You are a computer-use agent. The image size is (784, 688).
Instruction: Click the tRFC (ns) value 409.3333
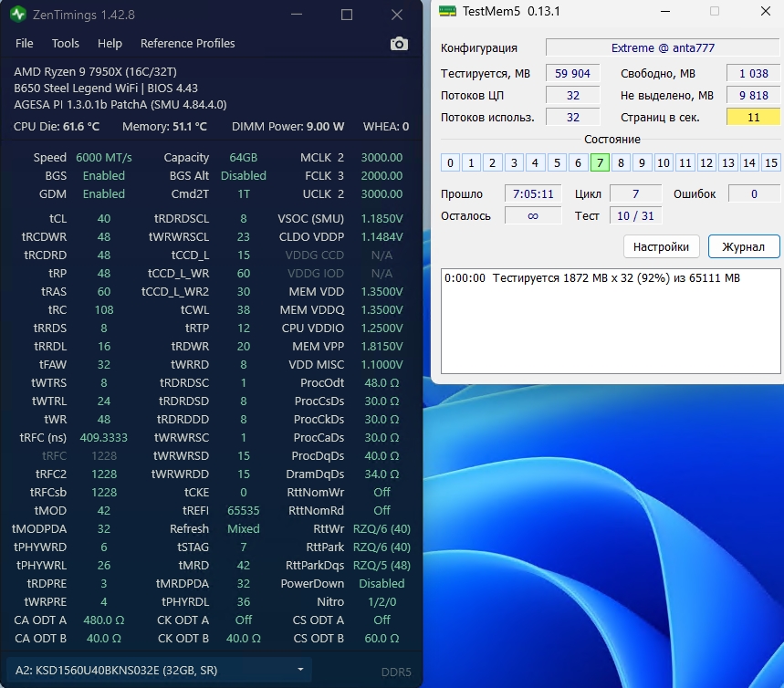[103, 437]
